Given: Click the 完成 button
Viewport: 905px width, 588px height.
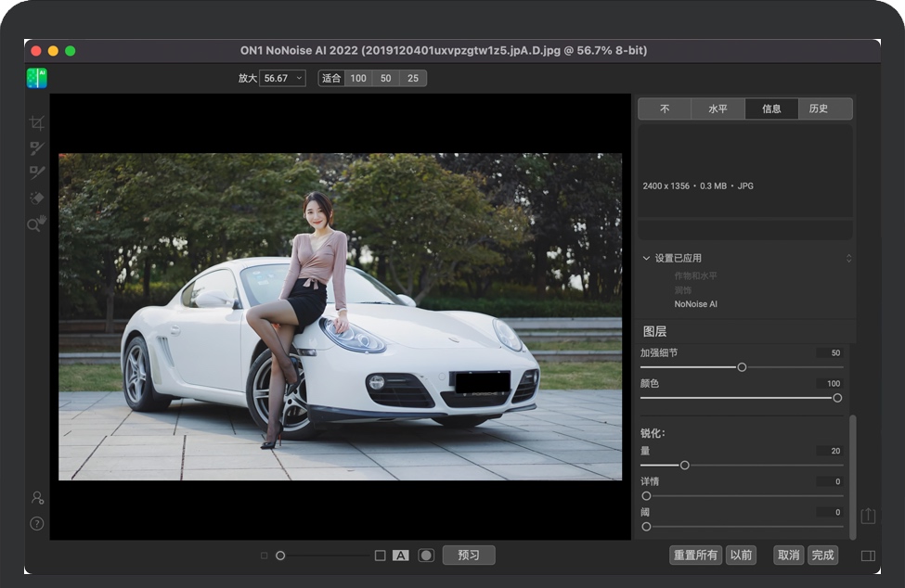Looking at the screenshot, I should (822, 556).
